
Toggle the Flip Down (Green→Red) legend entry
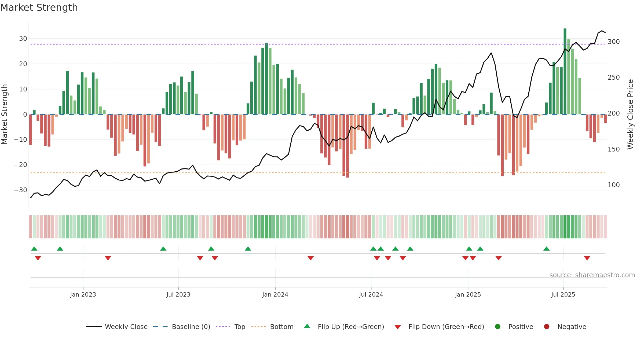pyautogui.click(x=439, y=327)
